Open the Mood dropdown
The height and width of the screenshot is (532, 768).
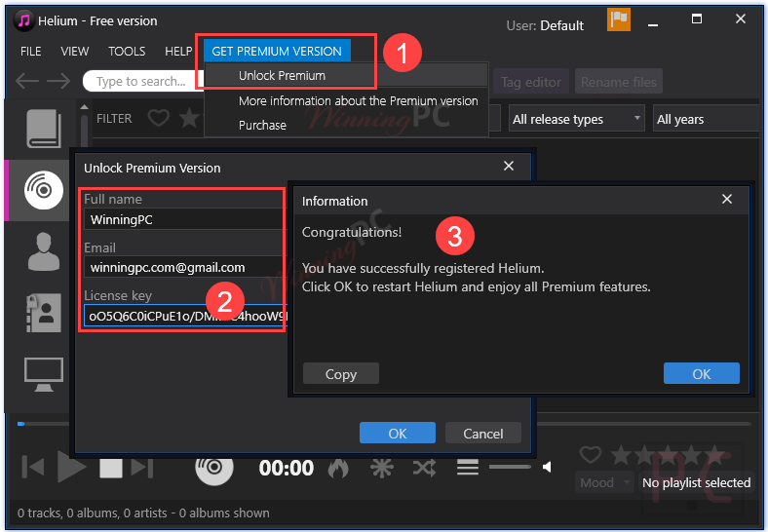click(x=604, y=482)
